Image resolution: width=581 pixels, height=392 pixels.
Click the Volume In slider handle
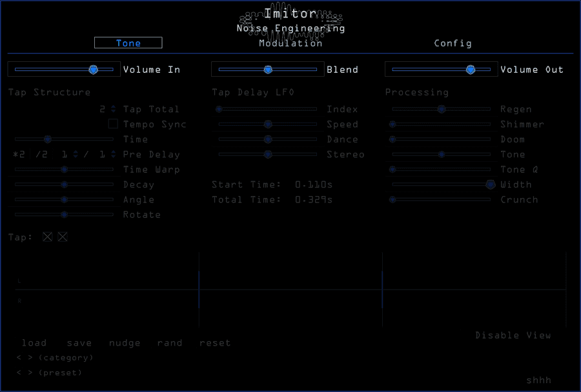pos(94,70)
